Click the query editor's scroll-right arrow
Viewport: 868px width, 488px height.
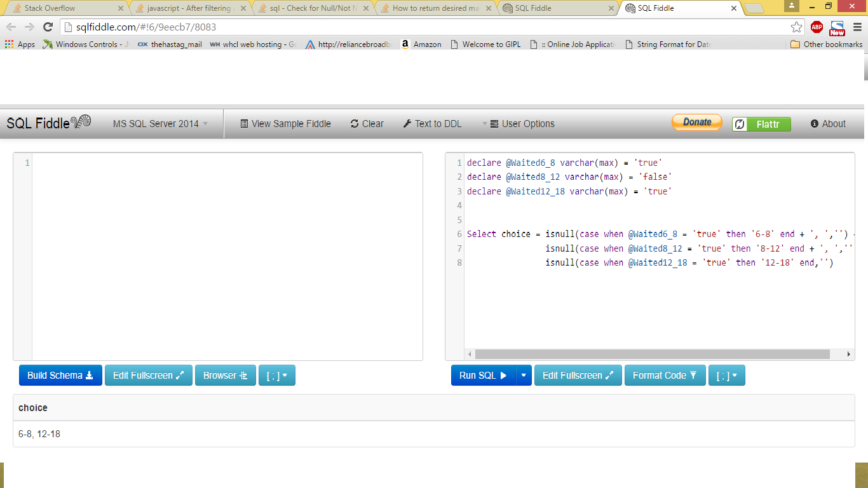tap(848, 354)
